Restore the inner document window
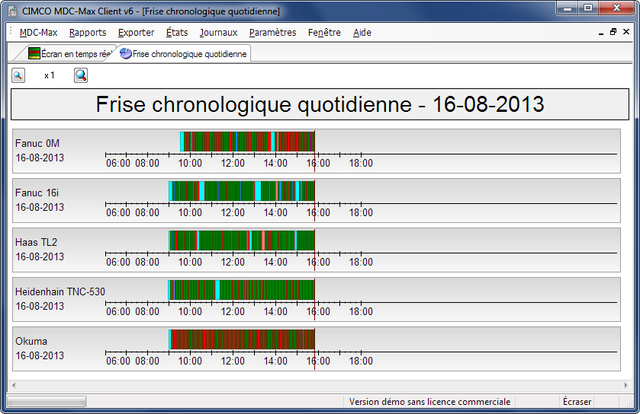The image size is (640, 414). [613, 32]
